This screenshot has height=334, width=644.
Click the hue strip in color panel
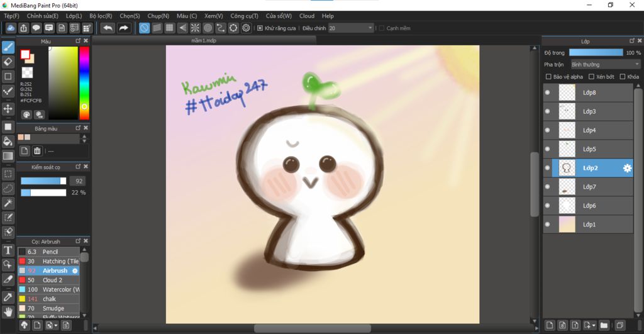click(x=84, y=82)
